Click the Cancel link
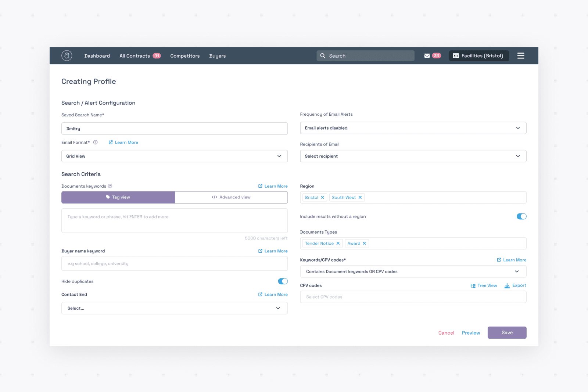This screenshot has height=392, width=588. pos(446,333)
